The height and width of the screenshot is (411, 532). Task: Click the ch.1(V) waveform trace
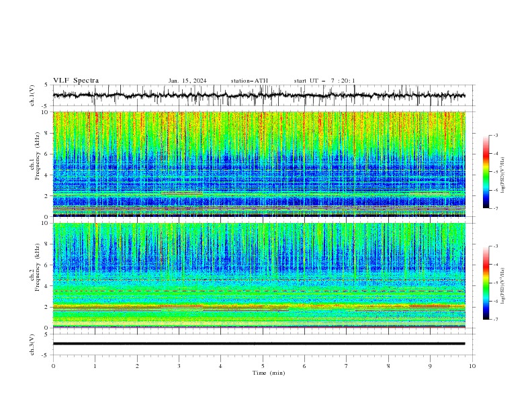pyautogui.click(x=259, y=95)
